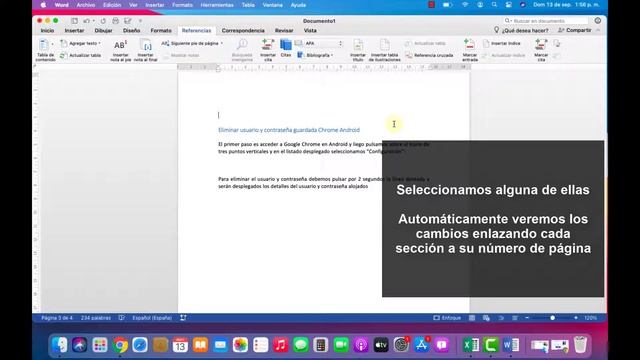The height and width of the screenshot is (360, 640).
Task: Open Spotlight search in the menu bar
Action: tap(494, 5)
